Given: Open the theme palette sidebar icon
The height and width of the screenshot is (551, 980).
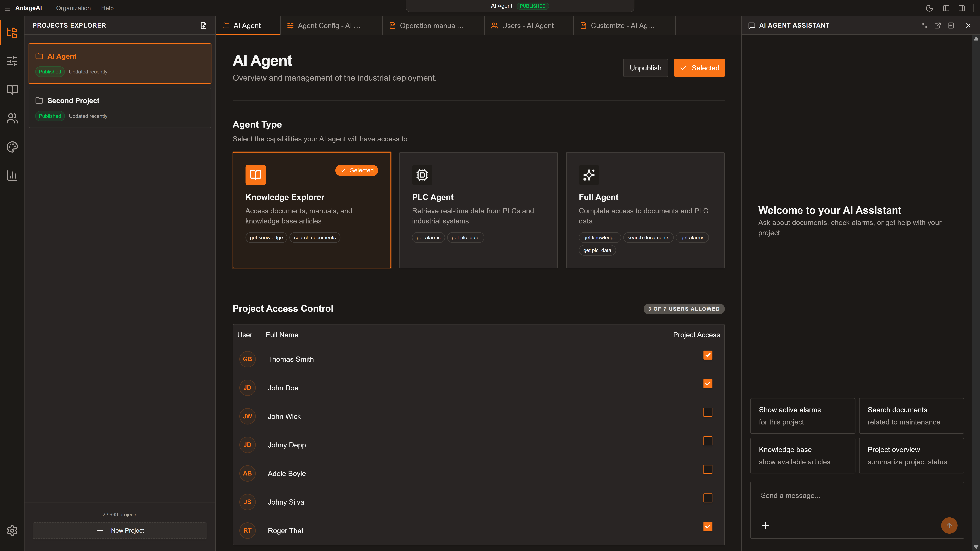Looking at the screenshot, I should click(x=12, y=147).
